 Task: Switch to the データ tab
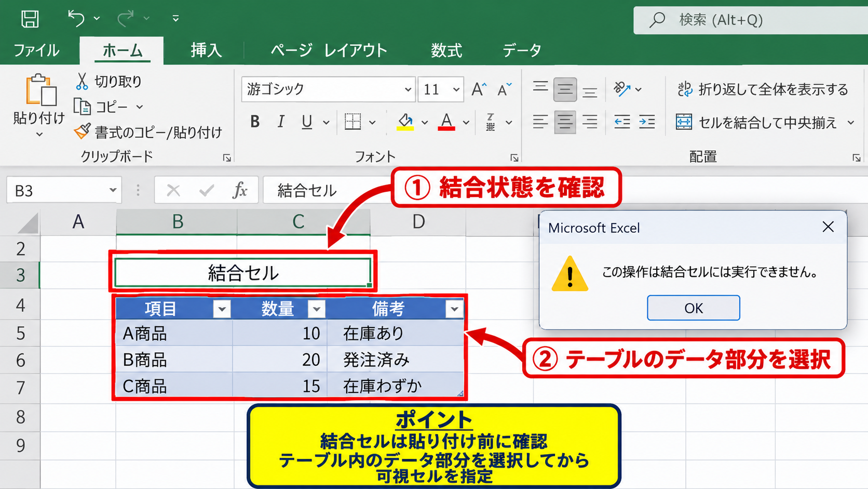pos(522,50)
